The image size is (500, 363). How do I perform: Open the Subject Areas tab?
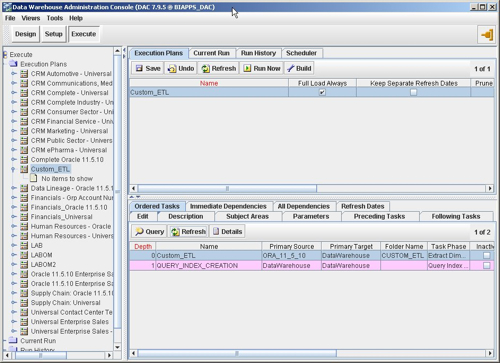pyautogui.click(x=248, y=216)
